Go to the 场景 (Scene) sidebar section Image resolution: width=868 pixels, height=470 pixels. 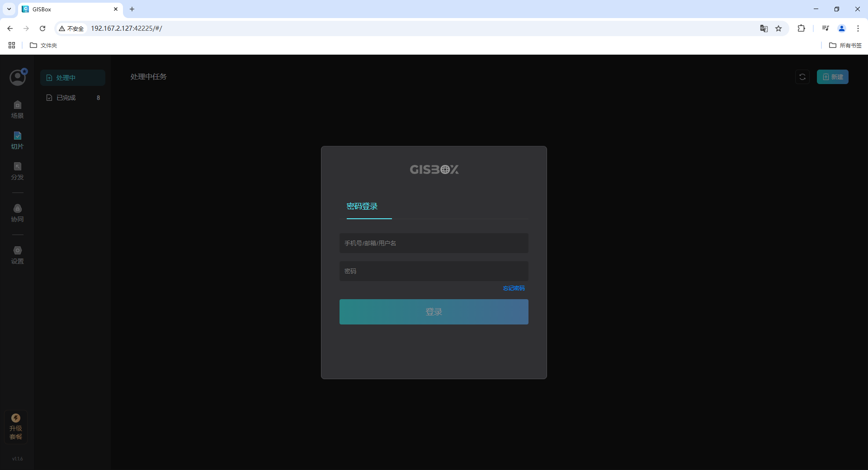[17, 110]
